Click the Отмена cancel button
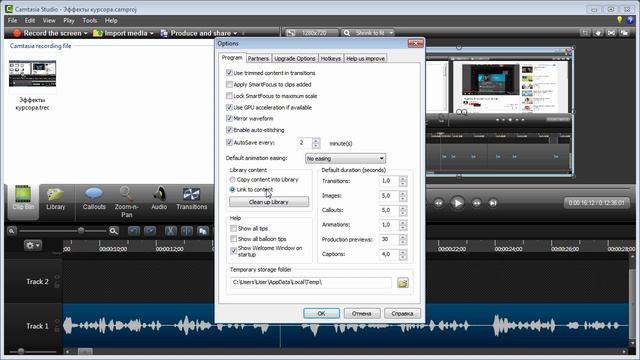 click(x=362, y=313)
